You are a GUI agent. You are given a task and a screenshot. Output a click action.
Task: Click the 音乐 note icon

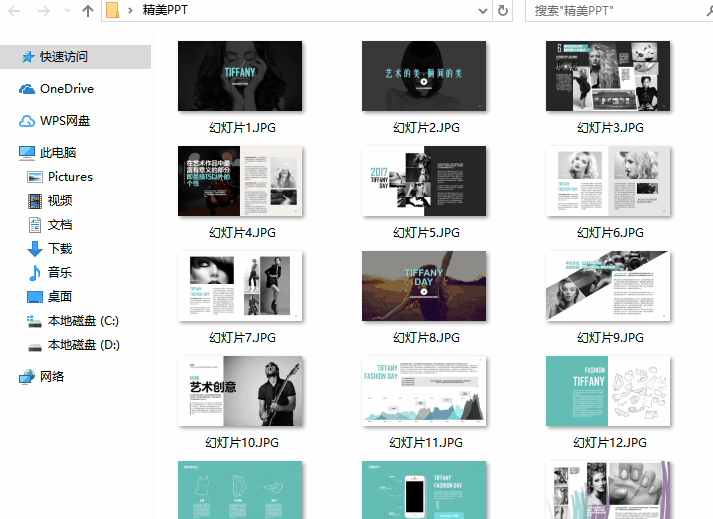(35, 273)
